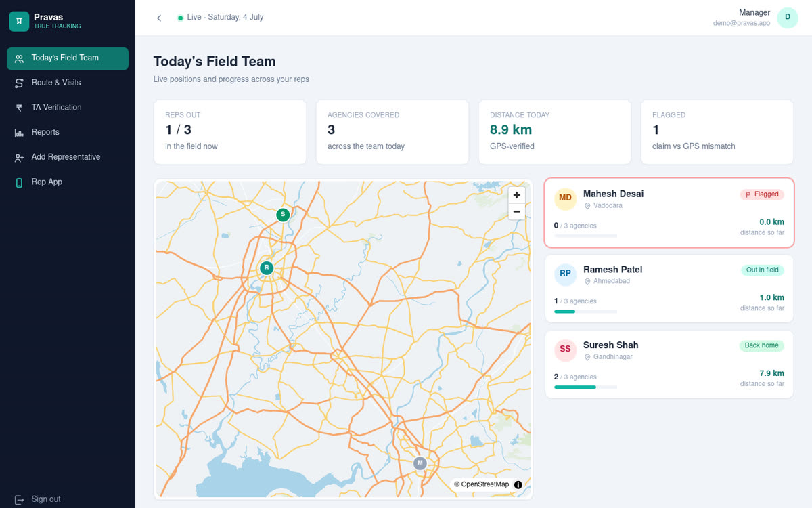Viewport: 812px width, 508px height.
Task: Click the Flagged summary stat card
Action: [x=717, y=132]
